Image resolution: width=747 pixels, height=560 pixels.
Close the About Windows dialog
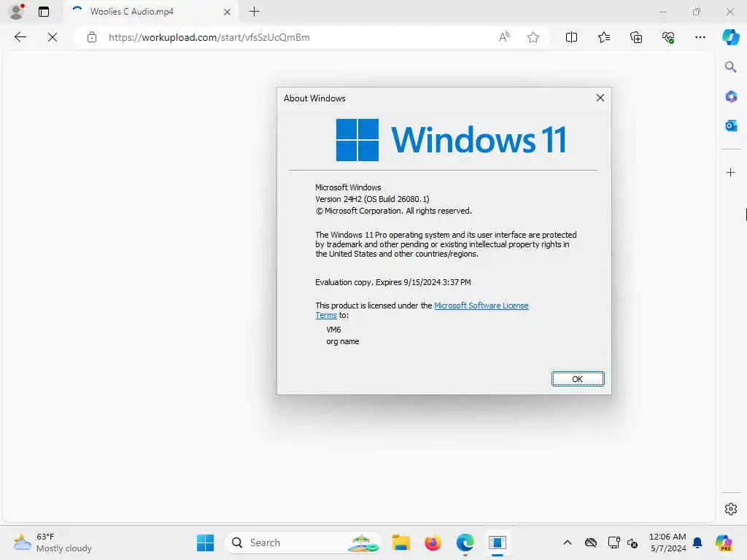tap(600, 98)
